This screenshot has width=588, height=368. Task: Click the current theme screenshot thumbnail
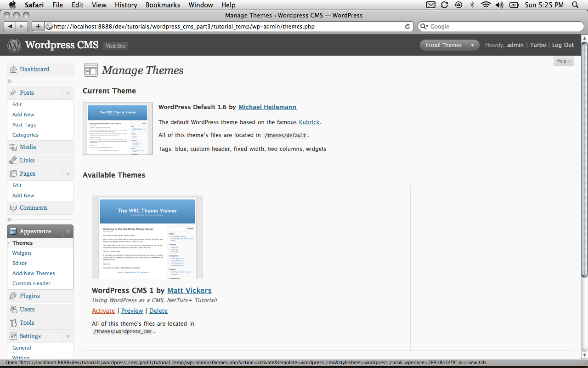(118, 129)
